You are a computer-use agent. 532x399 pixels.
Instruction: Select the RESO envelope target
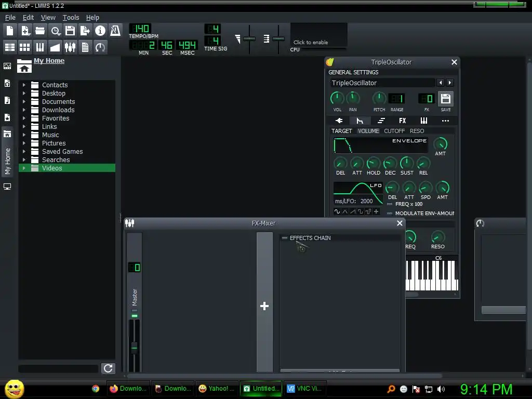point(417,131)
